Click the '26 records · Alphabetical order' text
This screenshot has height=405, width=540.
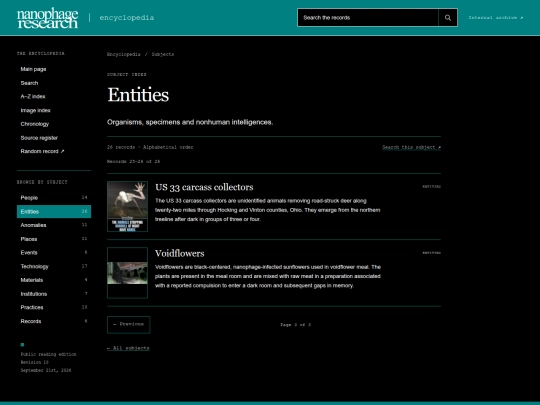pos(150,147)
